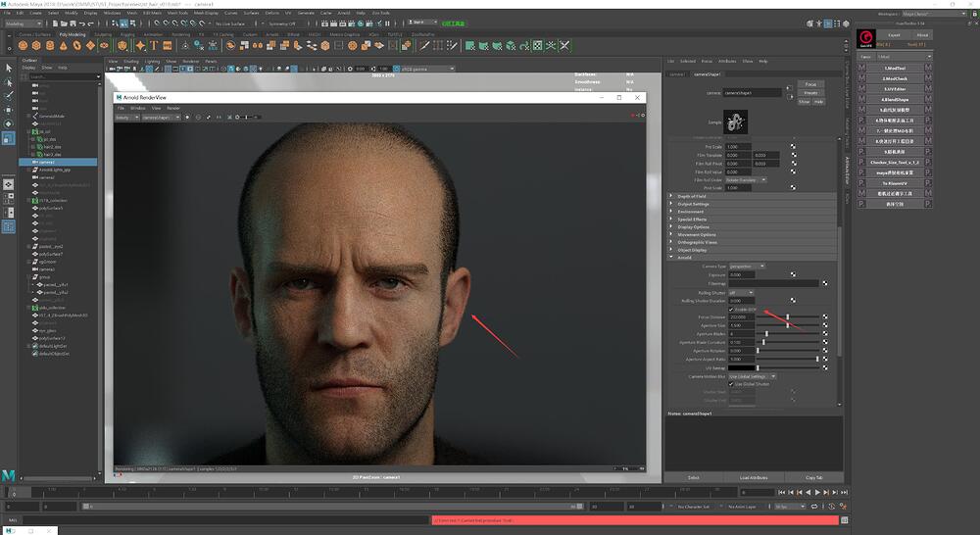Click the Outliner search field

pos(63,76)
